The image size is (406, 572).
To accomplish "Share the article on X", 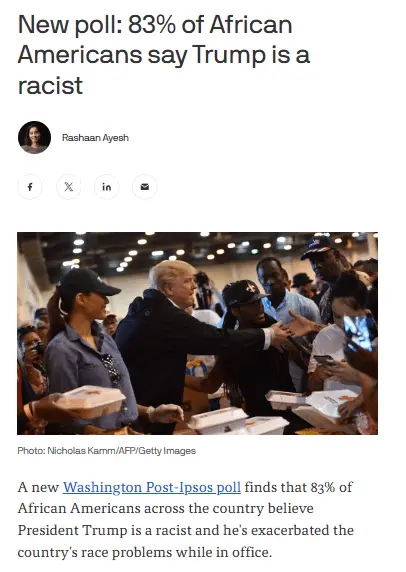I will coord(69,187).
